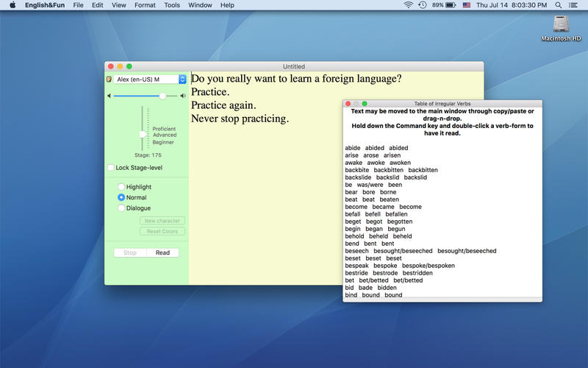Open the View menu
588x368 pixels.
(x=118, y=5)
